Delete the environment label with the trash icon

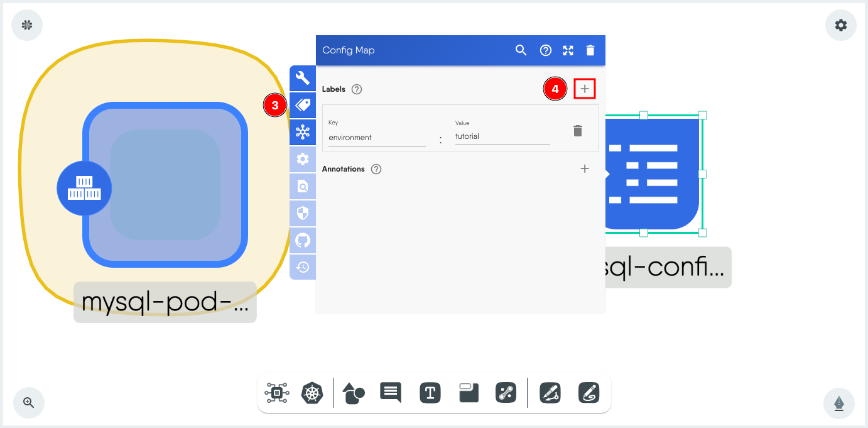click(578, 131)
